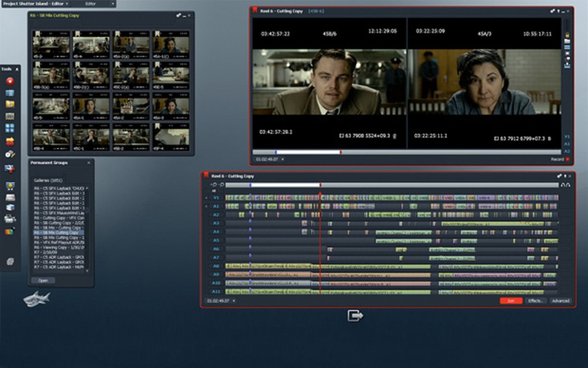This screenshot has height=368, width=588.
Task: Expand the A1 track arrow
Action: point(206,207)
